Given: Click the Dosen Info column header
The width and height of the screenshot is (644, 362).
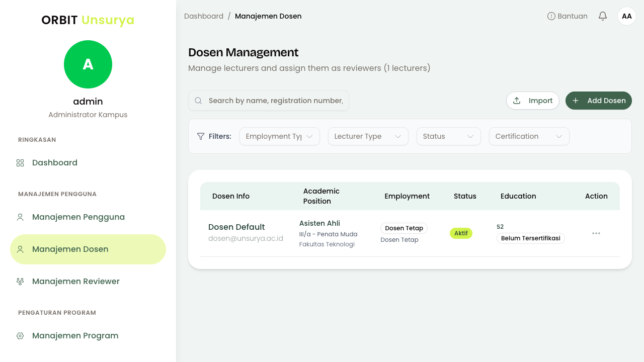Looking at the screenshot, I should 231,196.
